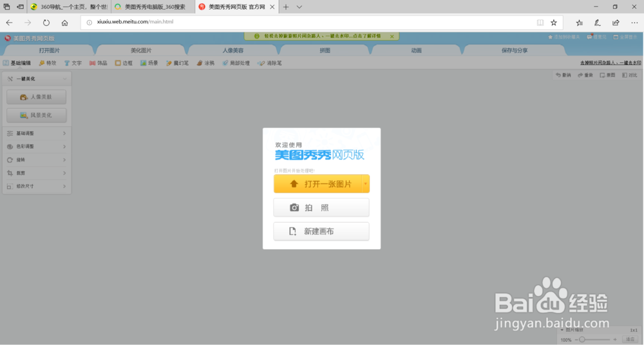Image resolution: width=644 pixels, height=345 pixels.
Task: Click the browser set-tabs-aside icon
Action: 20,7
